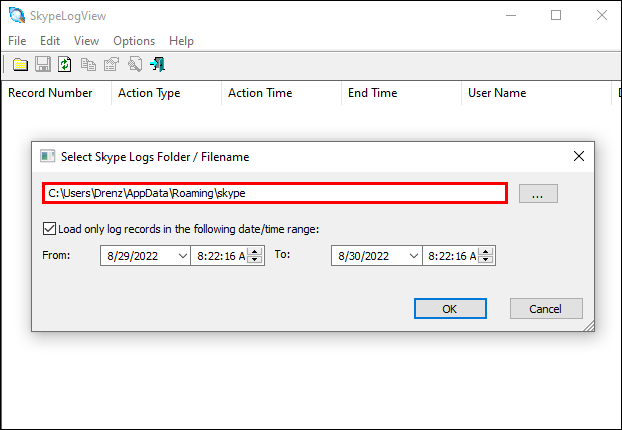Screen dimensions: 622x430
Task: Click the open logs folder toolbar icon
Action: click(x=20, y=64)
